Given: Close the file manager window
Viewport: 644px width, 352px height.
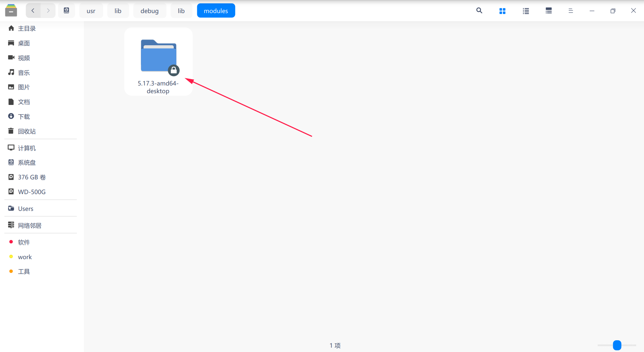Looking at the screenshot, I should 633,11.
